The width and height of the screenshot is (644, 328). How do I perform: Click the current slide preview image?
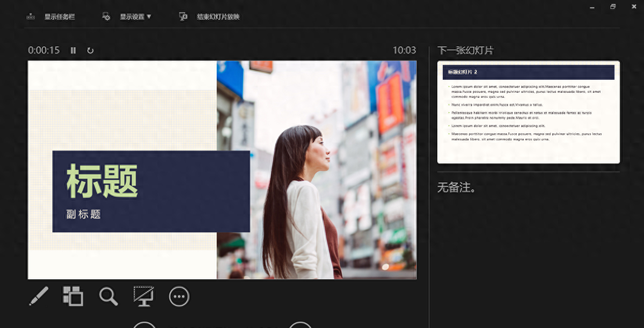[222, 170]
